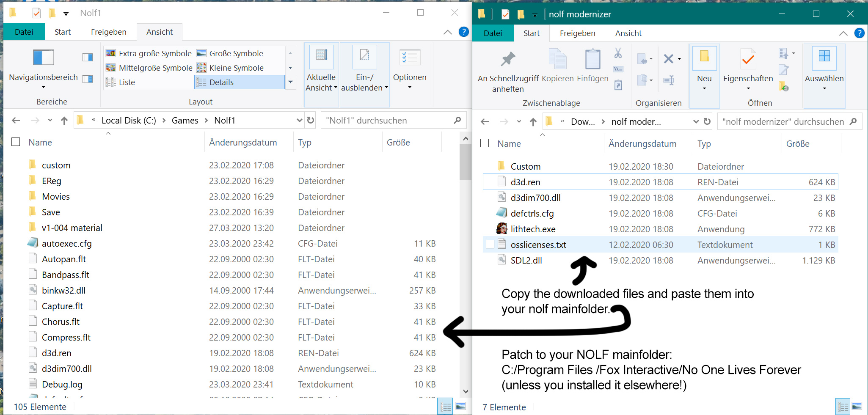Go back in nolf modernizer window
This screenshot has width=868, height=415.
(x=485, y=122)
